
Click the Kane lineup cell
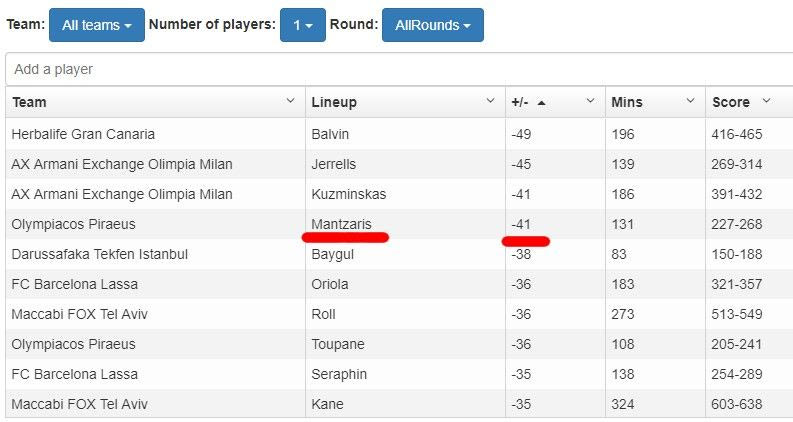327,404
